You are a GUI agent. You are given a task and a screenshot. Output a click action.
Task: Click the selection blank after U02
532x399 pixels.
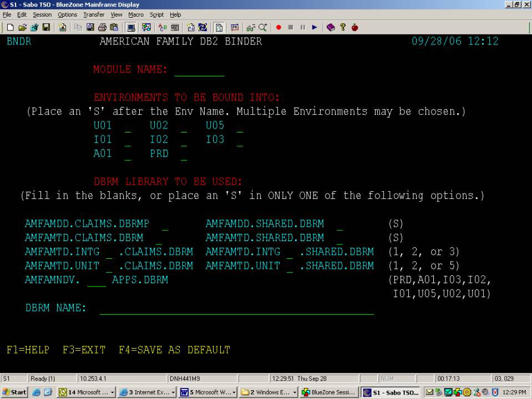[x=184, y=126]
